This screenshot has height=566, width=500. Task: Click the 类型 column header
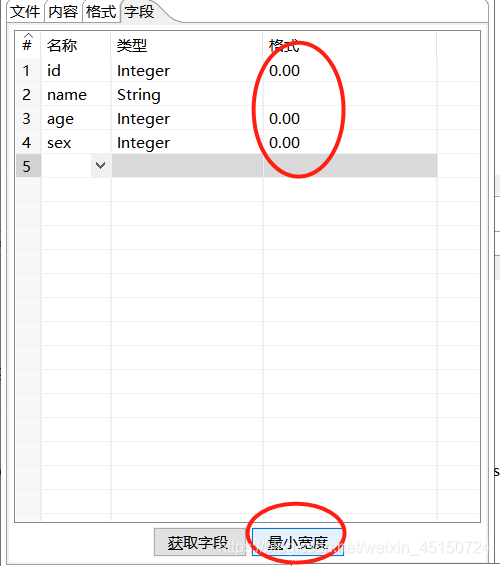tap(187, 45)
